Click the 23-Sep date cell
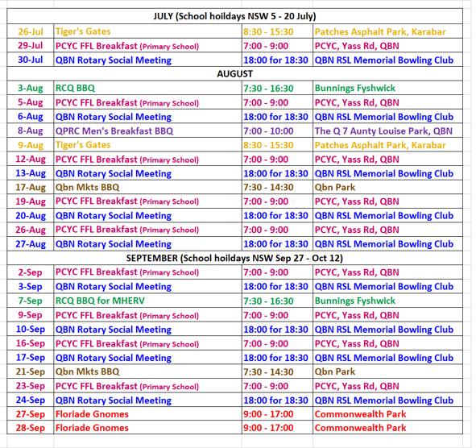The image size is (476, 448). tap(31, 386)
